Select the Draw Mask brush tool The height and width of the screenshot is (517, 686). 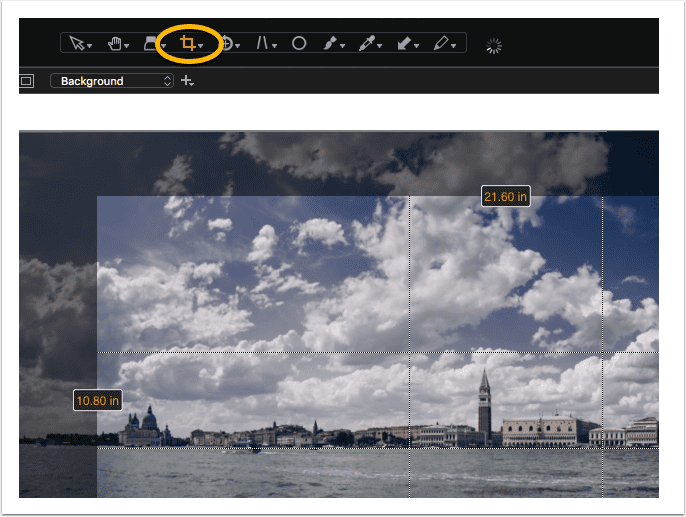(331, 43)
